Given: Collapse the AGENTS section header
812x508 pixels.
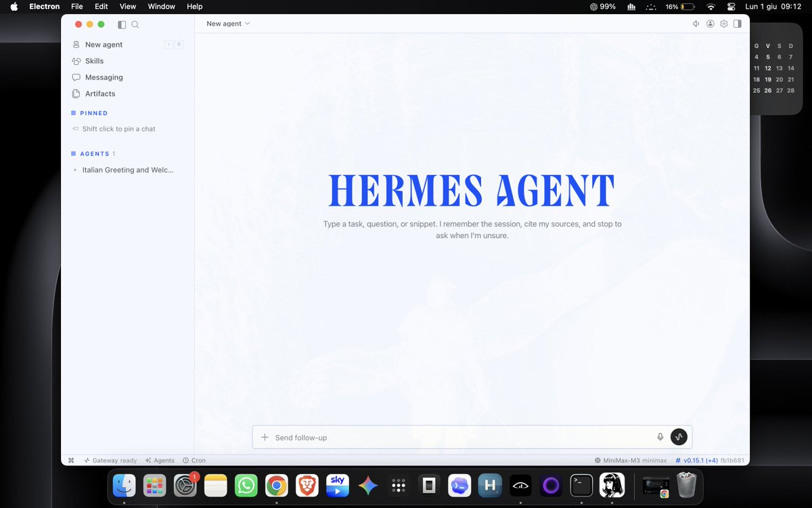Looking at the screenshot, I should pyautogui.click(x=93, y=154).
